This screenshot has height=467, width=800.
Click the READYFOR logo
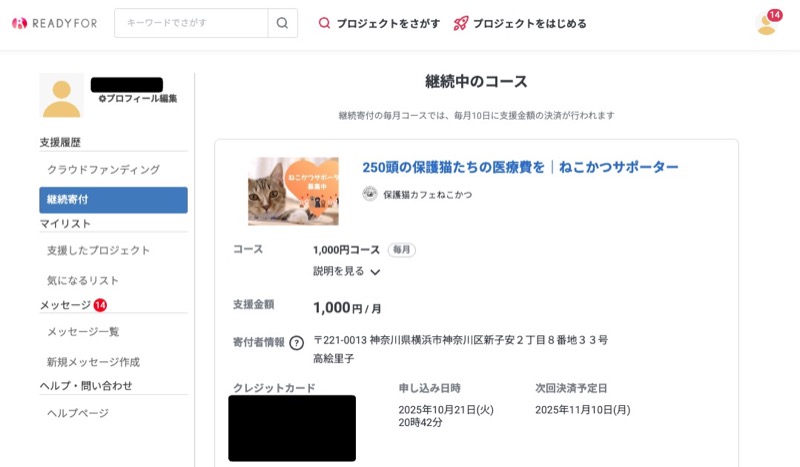56,23
